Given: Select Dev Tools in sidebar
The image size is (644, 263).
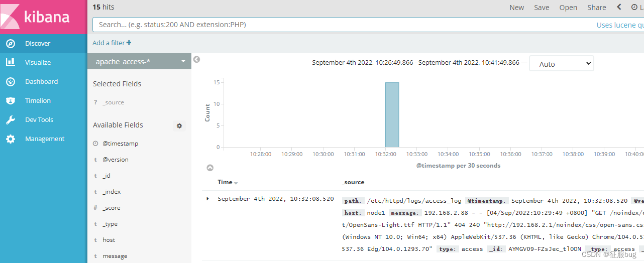Looking at the screenshot, I should pos(39,120).
